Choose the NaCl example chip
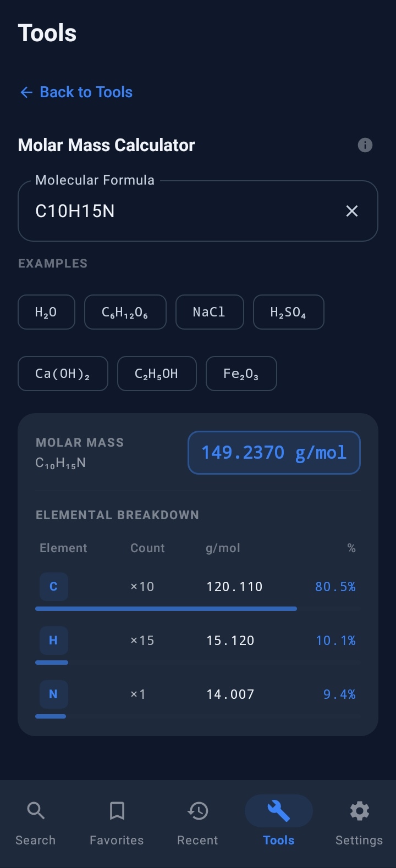396x868 pixels. 210,312
